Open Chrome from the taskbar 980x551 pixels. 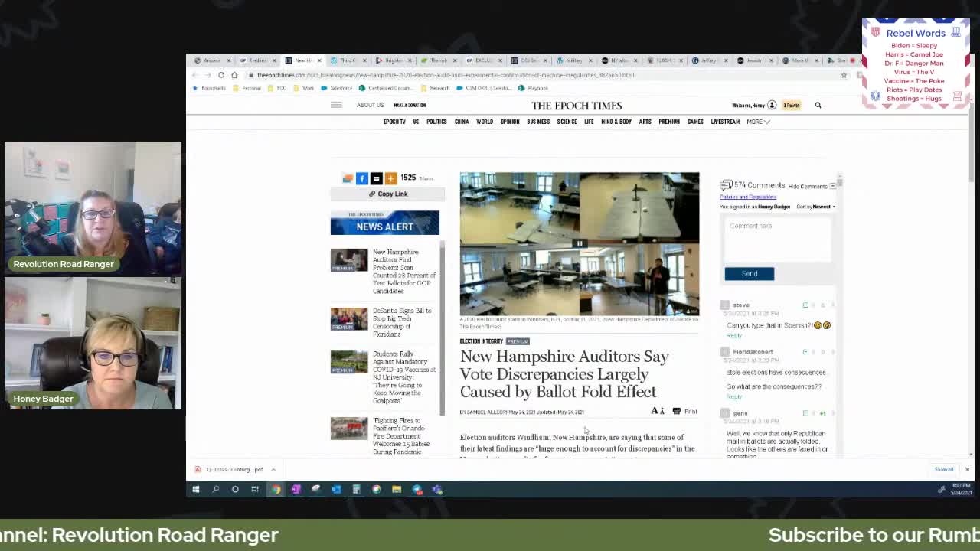point(276,490)
